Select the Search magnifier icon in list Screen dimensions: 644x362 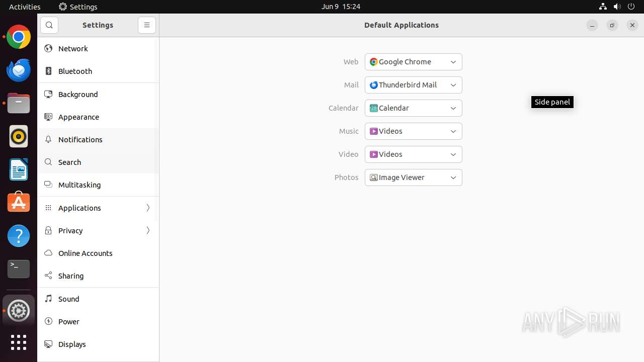tap(48, 162)
